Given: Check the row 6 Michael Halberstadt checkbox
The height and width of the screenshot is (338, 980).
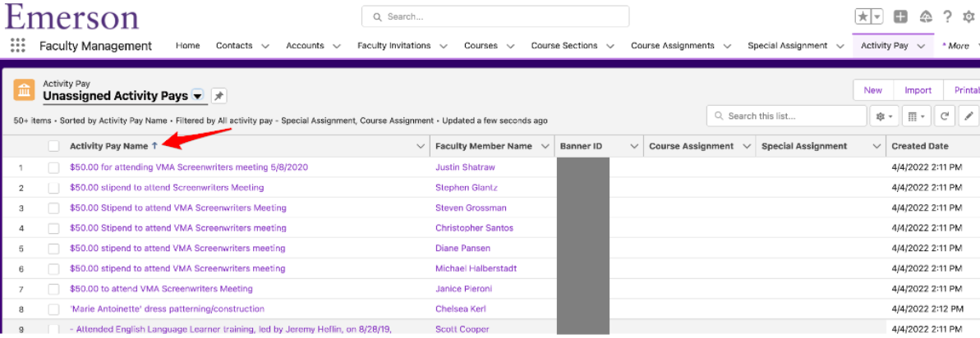Looking at the screenshot, I should (53, 269).
